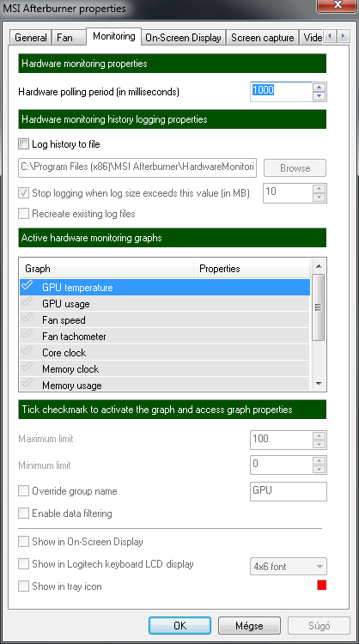Toggle Recreate existing log files checkbox
This screenshot has height=644, width=359.
[24, 214]
